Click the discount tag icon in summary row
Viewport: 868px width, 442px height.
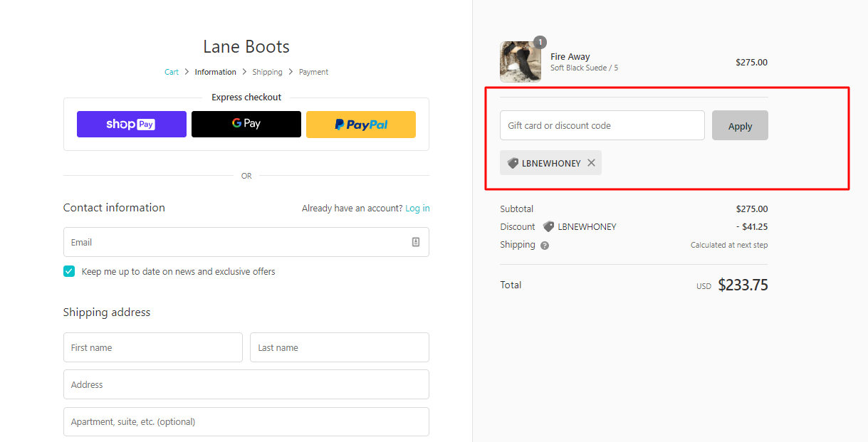[x=548, y=227]
